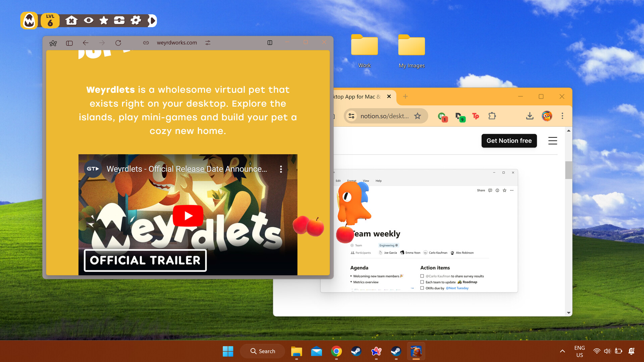The image size is (644, 362).
Task: Open the home icon on the Weyrdlets toolbar
Action: 72,20
